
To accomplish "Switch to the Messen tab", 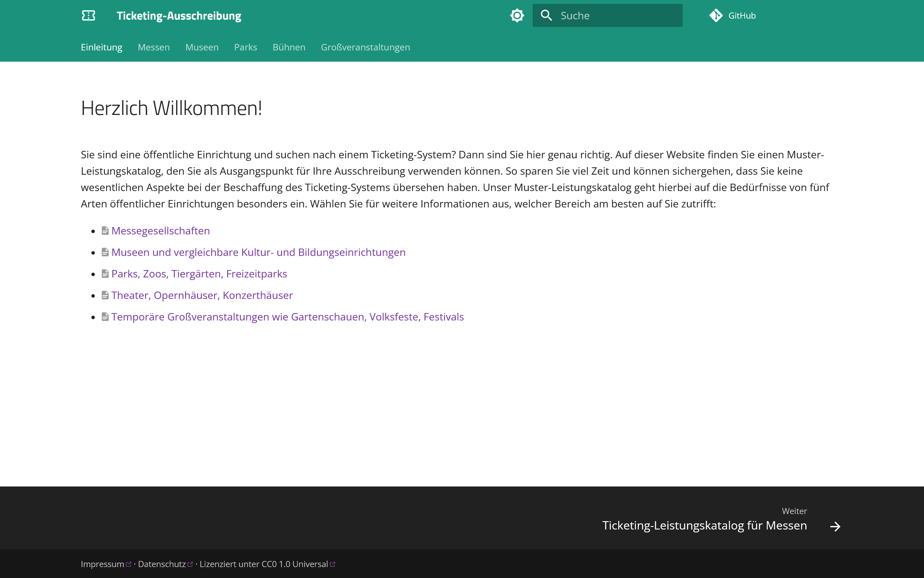I will (x=153, y=48).
